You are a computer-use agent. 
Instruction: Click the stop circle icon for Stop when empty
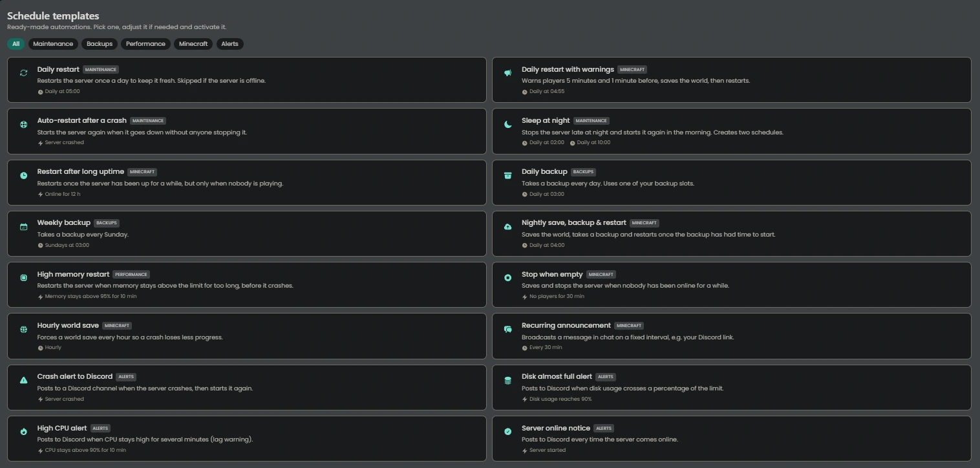point(508,278)
